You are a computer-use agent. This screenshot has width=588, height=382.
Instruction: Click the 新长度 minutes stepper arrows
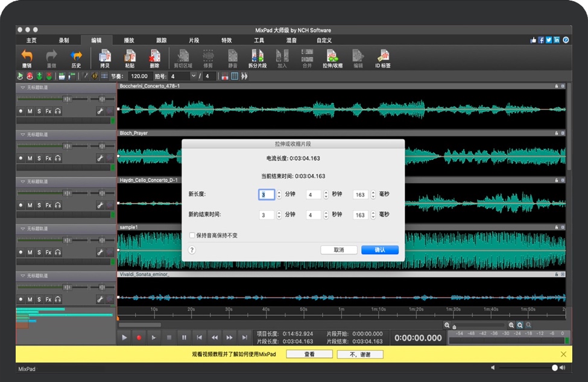coord(279,195)
